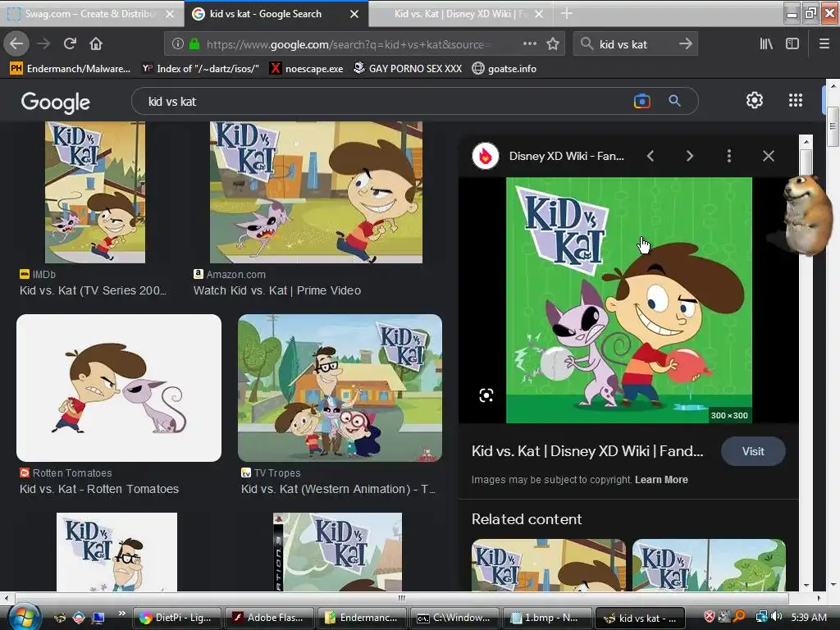Show previous image in preview panel
The image size is (840, 630).
651,156
